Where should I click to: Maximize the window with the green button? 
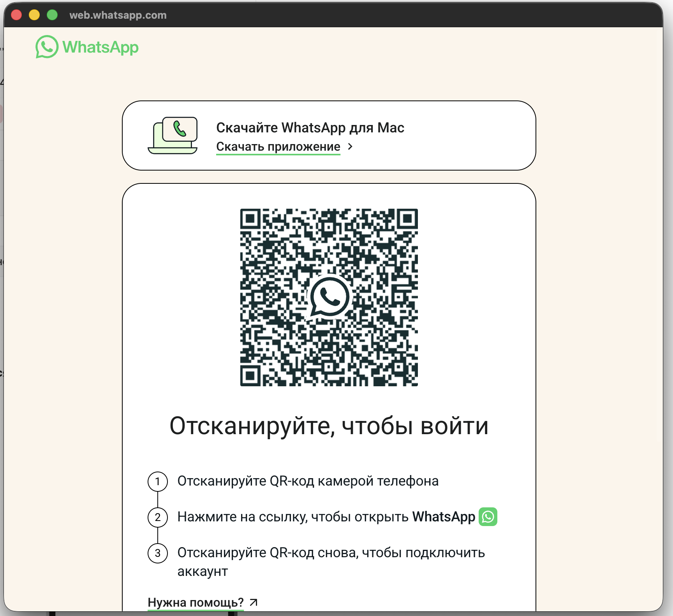[x=52, y=15]
